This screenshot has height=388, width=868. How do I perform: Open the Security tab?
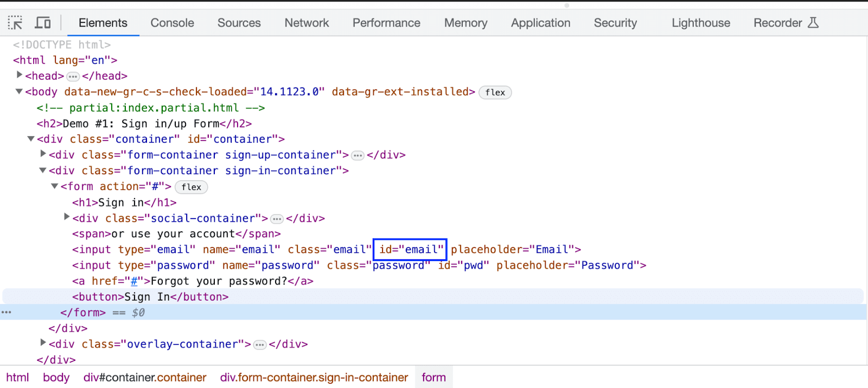pyautogui.click(x=615, y=23)
